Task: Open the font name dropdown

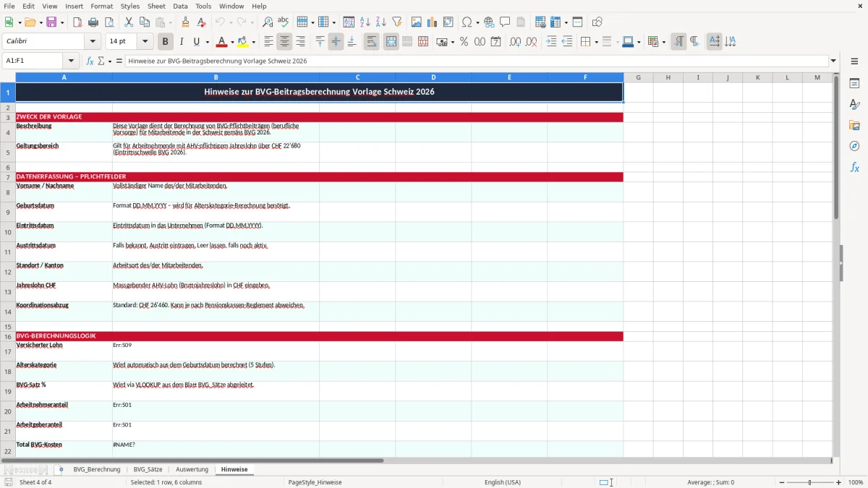Action: tap(93, 42)
